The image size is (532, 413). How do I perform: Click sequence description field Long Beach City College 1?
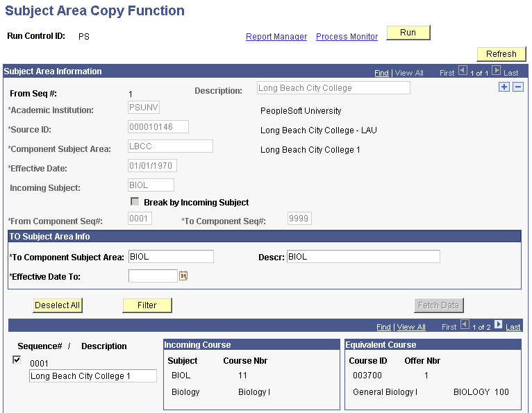(93, 376)
